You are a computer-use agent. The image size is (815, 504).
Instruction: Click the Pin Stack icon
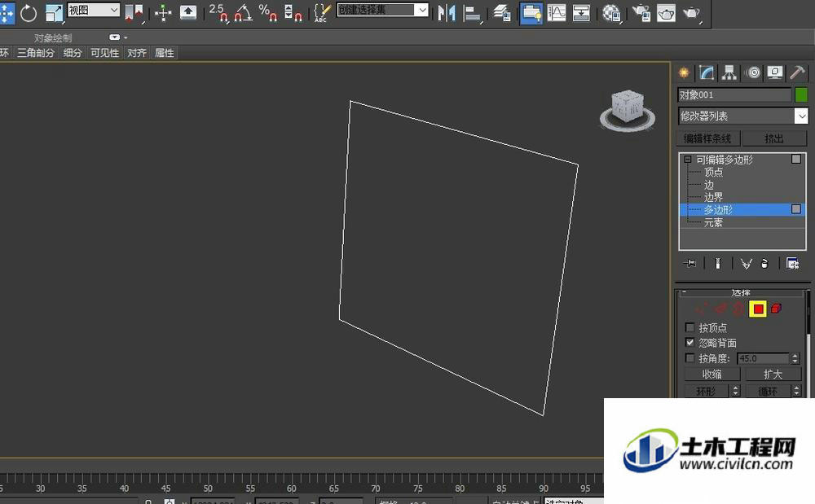(x=689, y=264)
